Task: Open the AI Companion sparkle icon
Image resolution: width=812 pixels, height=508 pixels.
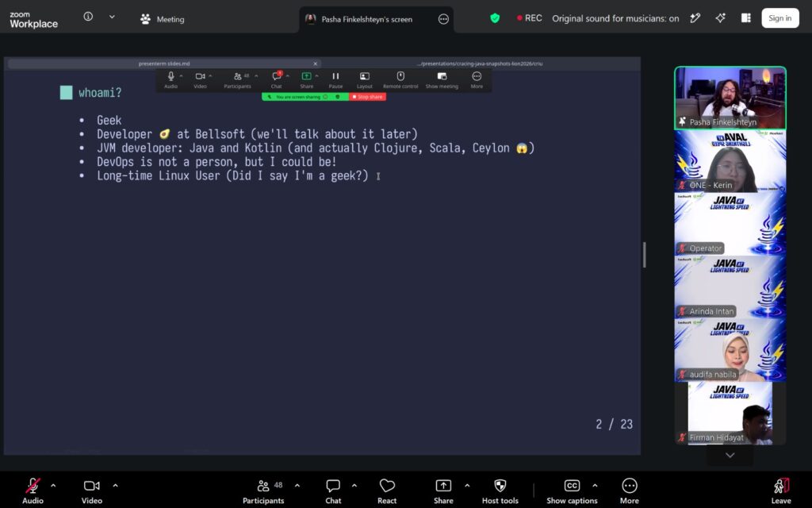Action: [720, 18]
